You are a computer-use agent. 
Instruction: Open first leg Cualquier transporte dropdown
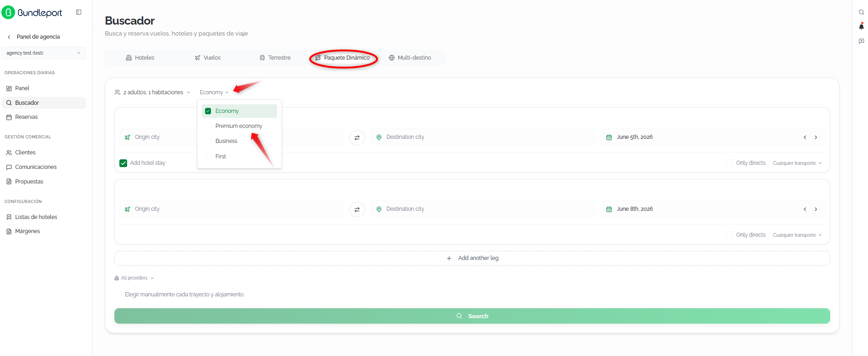[x=797, y=163]
